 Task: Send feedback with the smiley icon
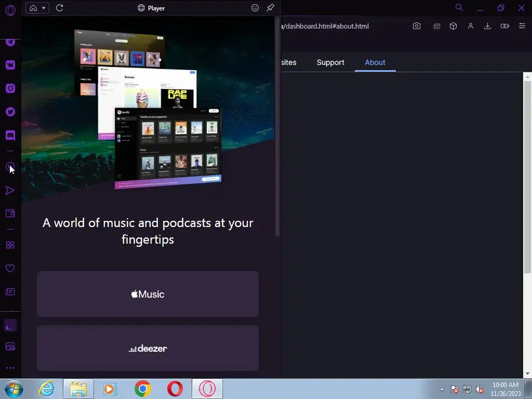tap(255, 8)
